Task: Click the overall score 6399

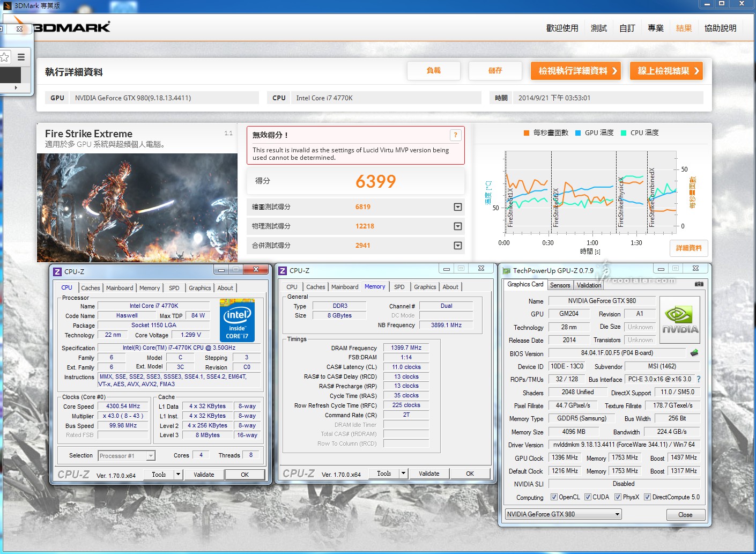Action: tap(375, 181)
